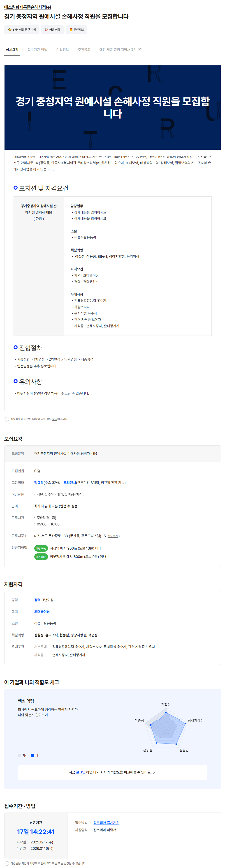Click the 잡코리아 즉시지원 link
This screenshot has width=225, height=868.
pyautogui.click(x=106, y=822)
